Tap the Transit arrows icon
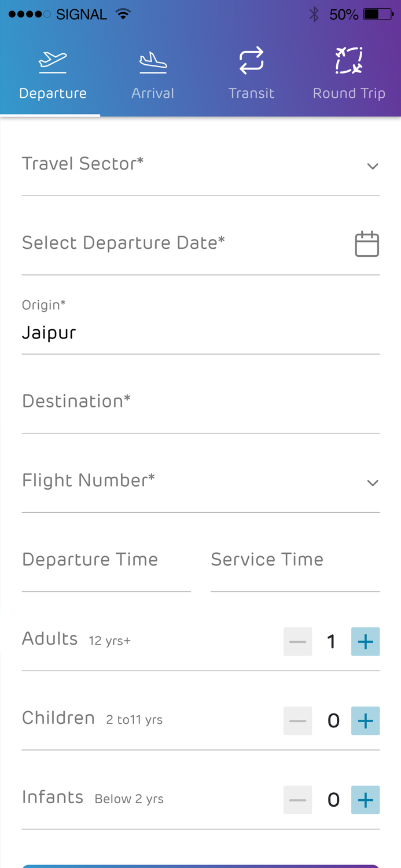 [x=251, y=61]
